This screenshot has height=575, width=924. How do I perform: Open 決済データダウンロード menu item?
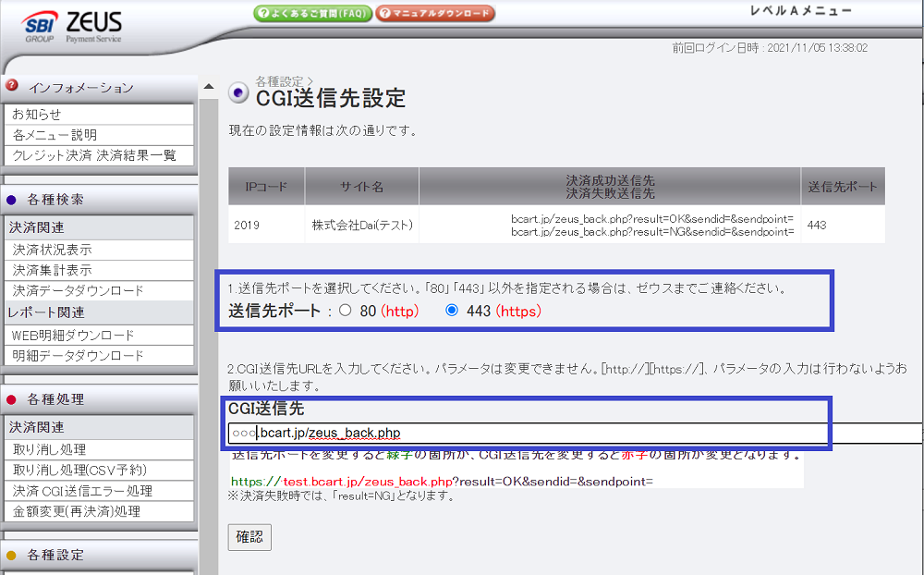coord(99,291)
